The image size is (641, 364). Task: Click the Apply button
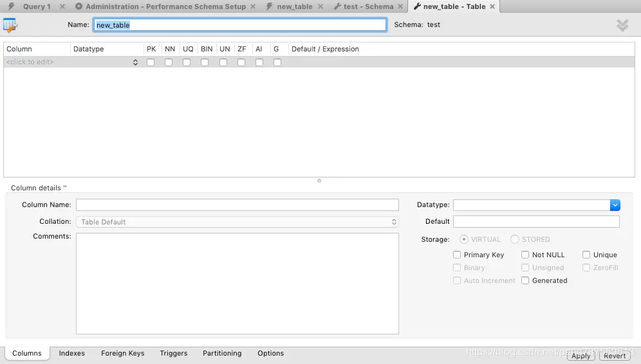[x=581, y=356]
